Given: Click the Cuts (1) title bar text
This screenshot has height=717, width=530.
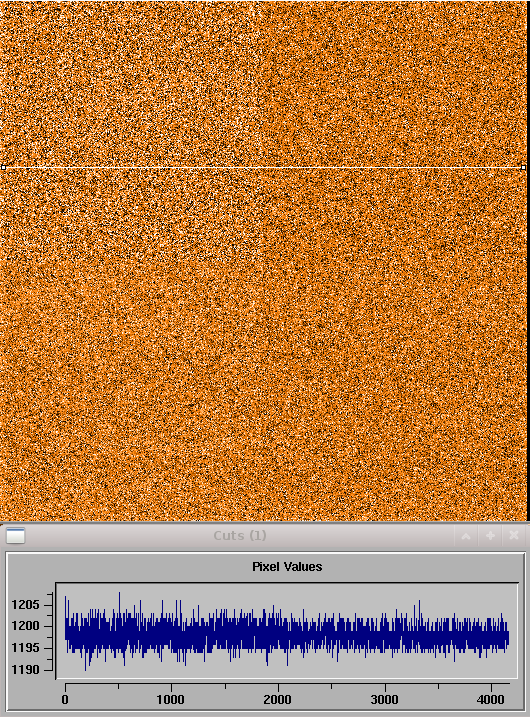Looking at the screenshot, I should (x=240, y=535).
